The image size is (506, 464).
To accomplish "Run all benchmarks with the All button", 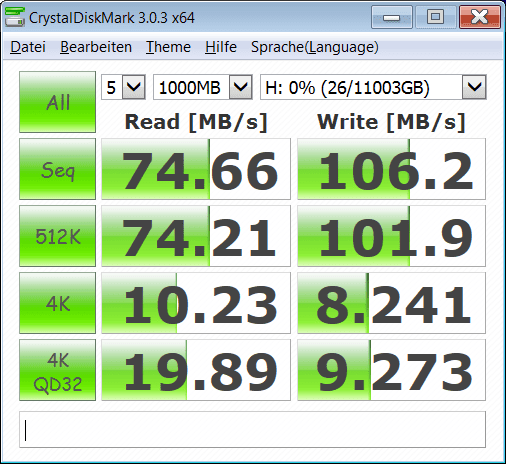I will 57,102.
